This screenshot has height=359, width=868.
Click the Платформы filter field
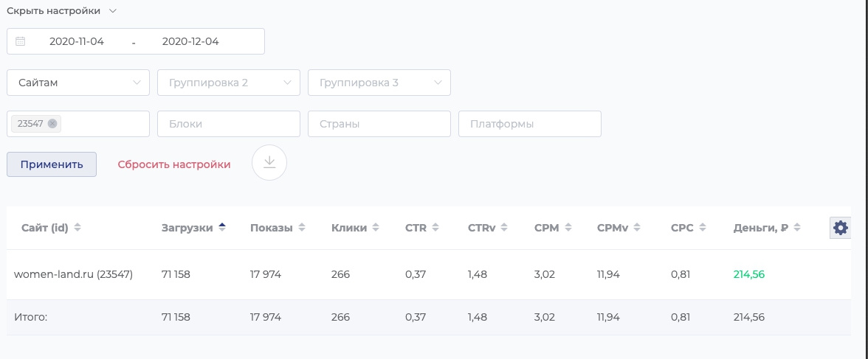(x=530, y=124)
